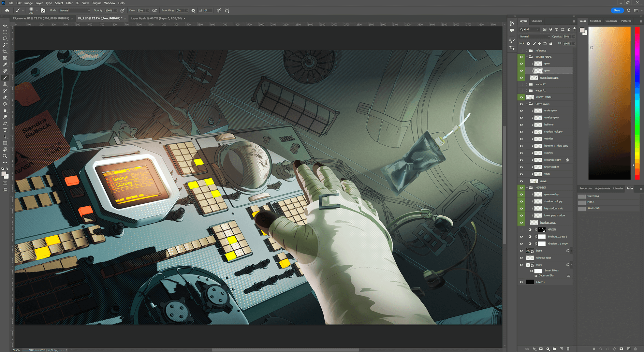Click the Share button
Screen dimensions: 644x352
pyautogui.click(x=617, y=10)
